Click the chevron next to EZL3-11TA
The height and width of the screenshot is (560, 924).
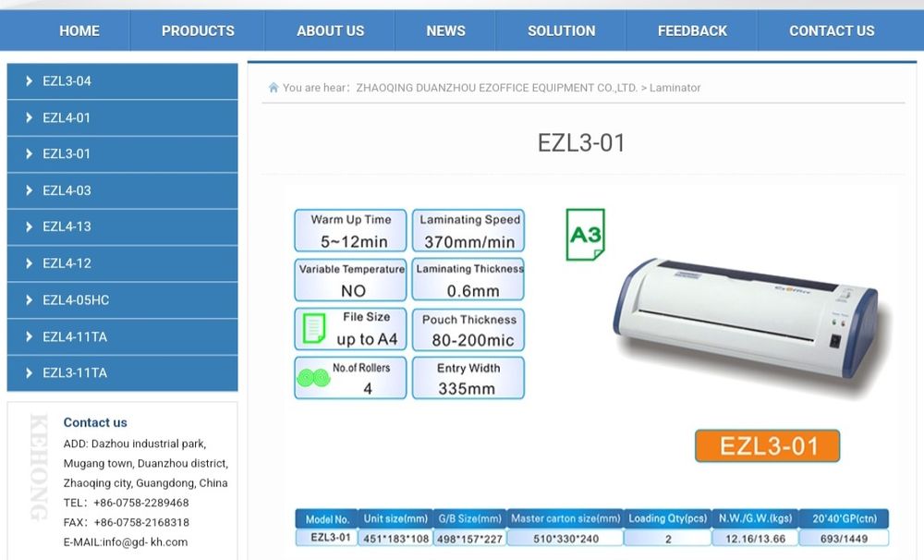click(x=29, y=372)
